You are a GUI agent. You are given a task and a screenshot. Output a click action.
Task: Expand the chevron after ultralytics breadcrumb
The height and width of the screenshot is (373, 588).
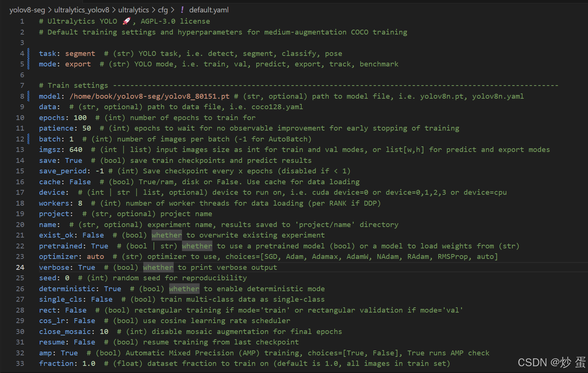tap(153, 10)
